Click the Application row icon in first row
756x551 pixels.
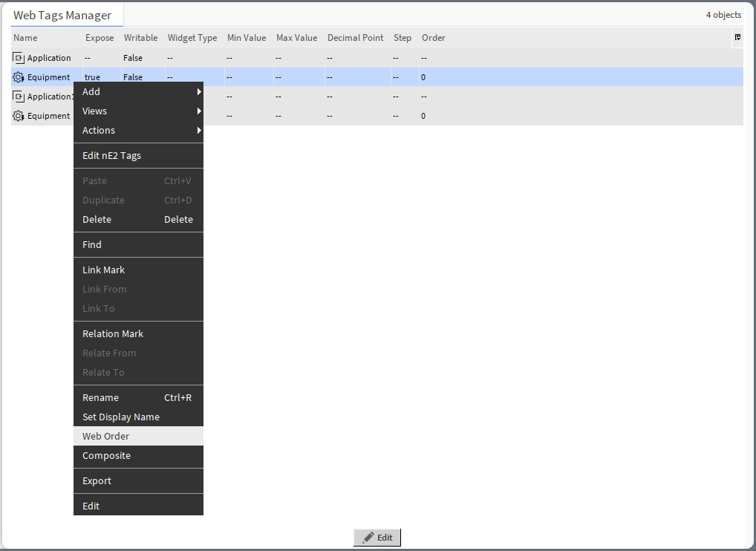pyautogui.click(x=19, y=58)
